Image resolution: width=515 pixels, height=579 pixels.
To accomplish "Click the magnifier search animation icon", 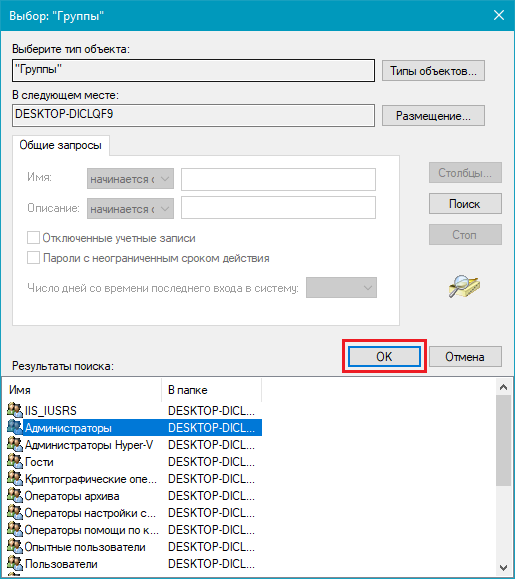I will point(464,286).
